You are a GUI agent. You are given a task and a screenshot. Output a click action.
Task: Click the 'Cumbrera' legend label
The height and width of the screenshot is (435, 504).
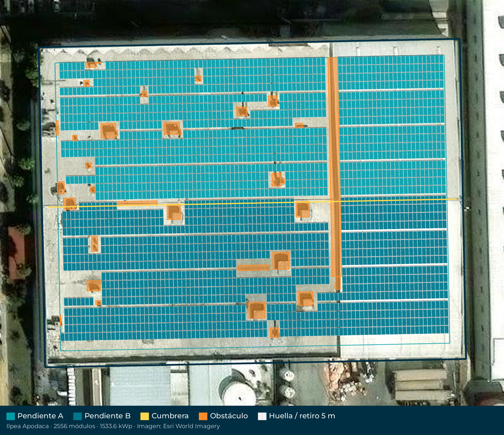point(170,416)
